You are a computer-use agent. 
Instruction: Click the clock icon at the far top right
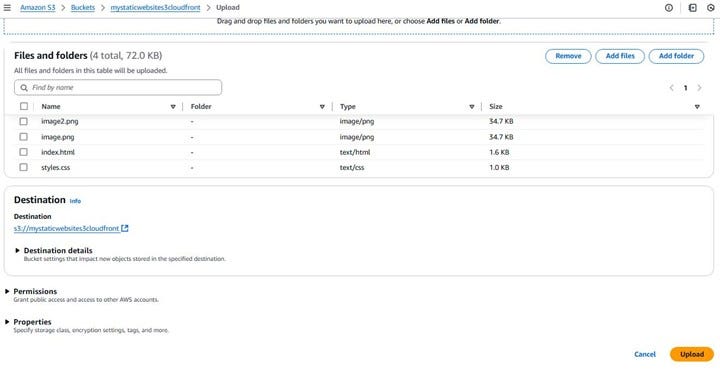click(711, 8)
